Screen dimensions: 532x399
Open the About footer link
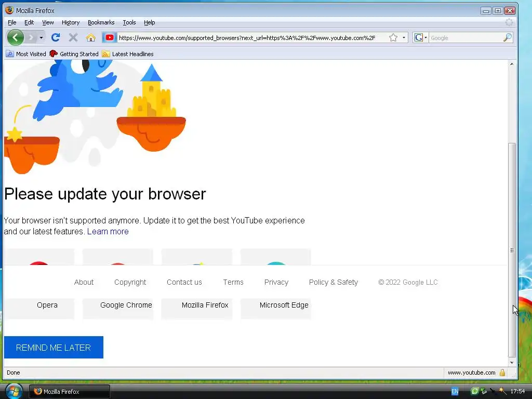click(84, 282)
